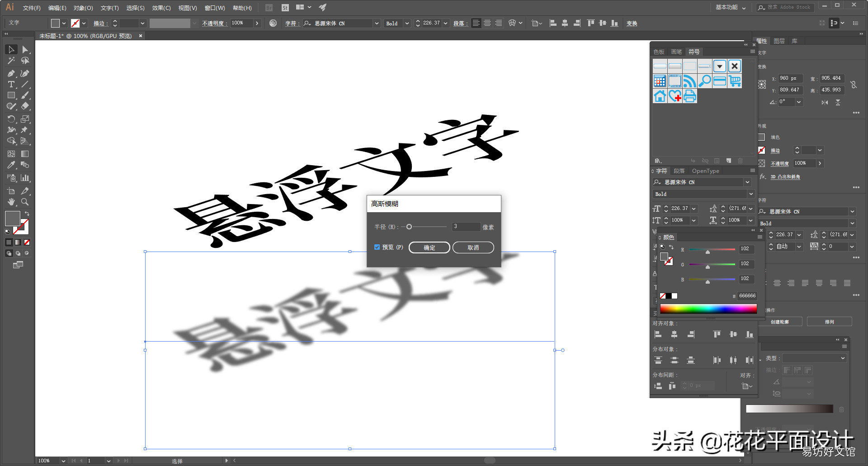The height and width of the screenshot is (466, 868).
Task: Open the 窗口(W) menu
Action: pyautogui.click(x=215, y=8)
